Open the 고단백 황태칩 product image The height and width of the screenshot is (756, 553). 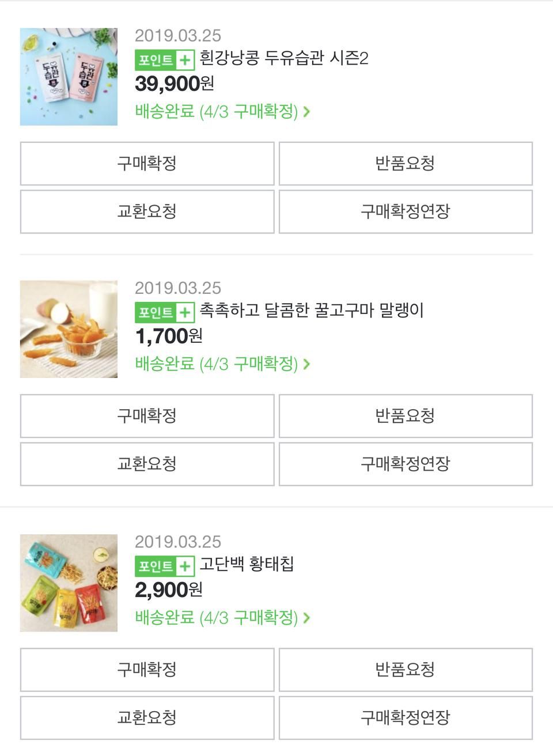69,583
